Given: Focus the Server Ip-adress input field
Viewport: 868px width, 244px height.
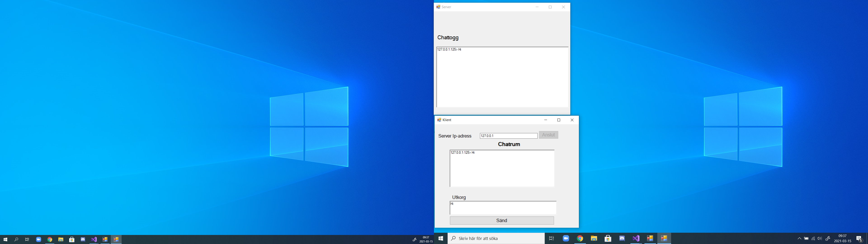Looking at the screenshot, I should pos(508,136).
